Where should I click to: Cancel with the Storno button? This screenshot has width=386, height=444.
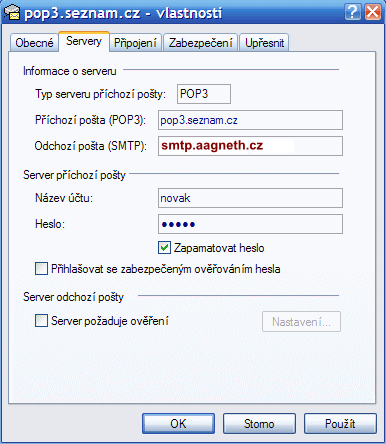[259, 424]
